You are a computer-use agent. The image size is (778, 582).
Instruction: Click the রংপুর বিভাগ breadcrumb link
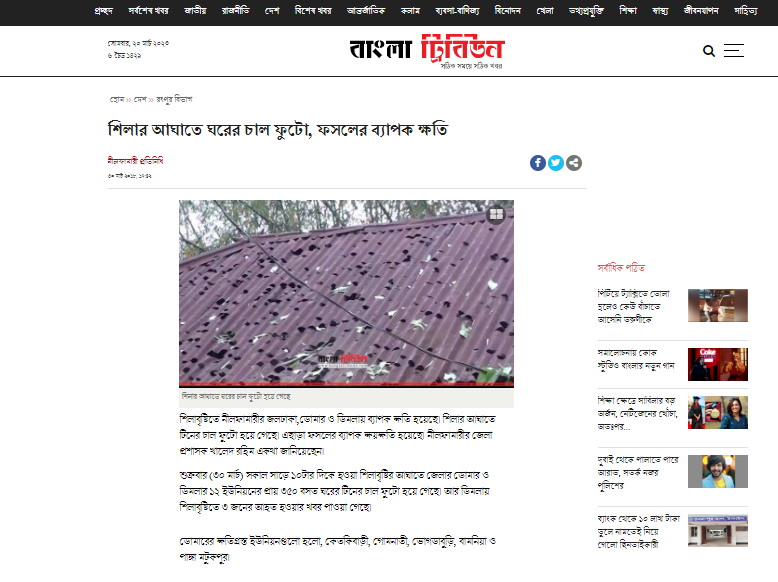coord(174,99)
